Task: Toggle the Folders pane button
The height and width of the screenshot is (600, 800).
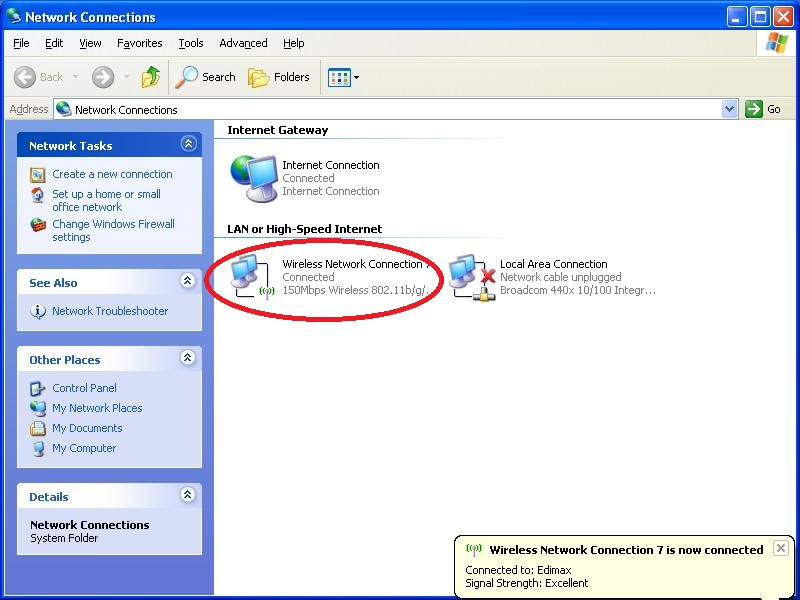Action: pos(279,77)
